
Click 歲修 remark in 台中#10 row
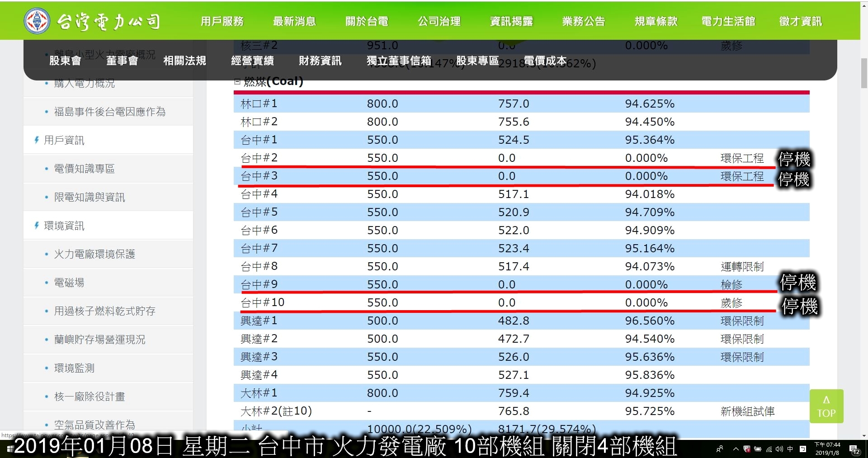coord(731,303)
